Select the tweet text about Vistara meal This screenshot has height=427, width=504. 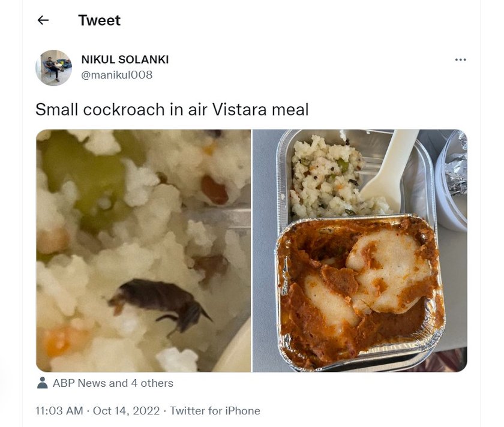tap(172, 110)
